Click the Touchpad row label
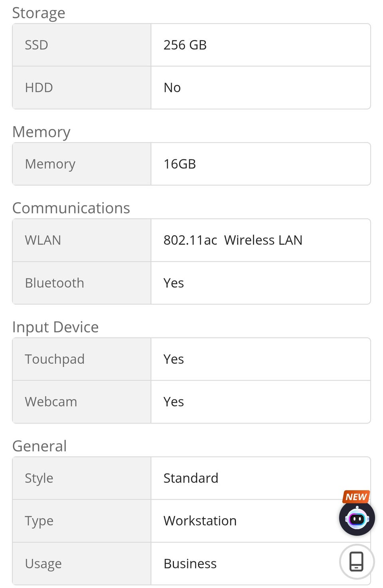 tap(55, 359)
